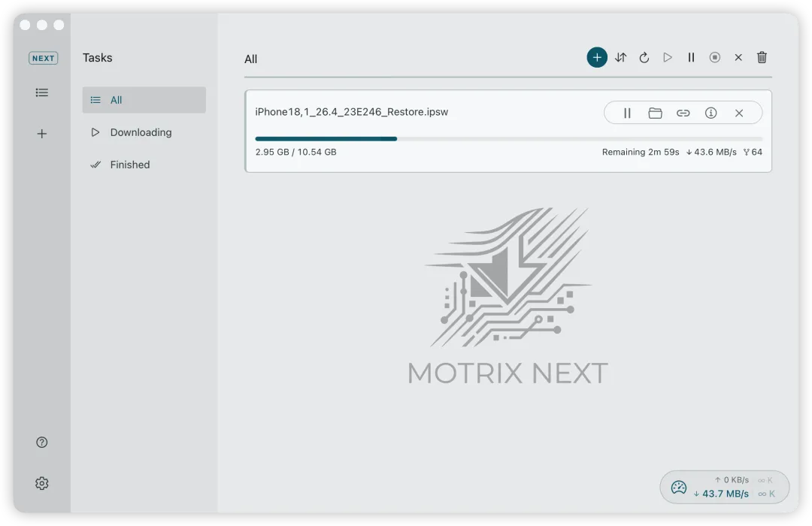Viewport: 812px width, 526px height.
Task: Click the ipsw download progress bar
Action: 508,139
